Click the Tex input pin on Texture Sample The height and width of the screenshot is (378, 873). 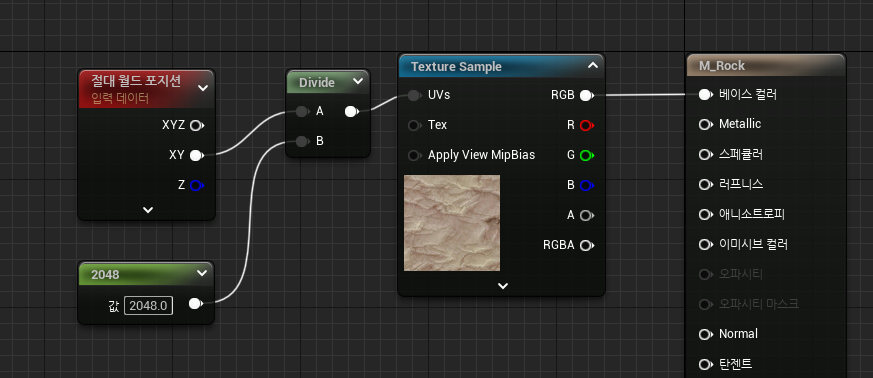coord(414,125)
